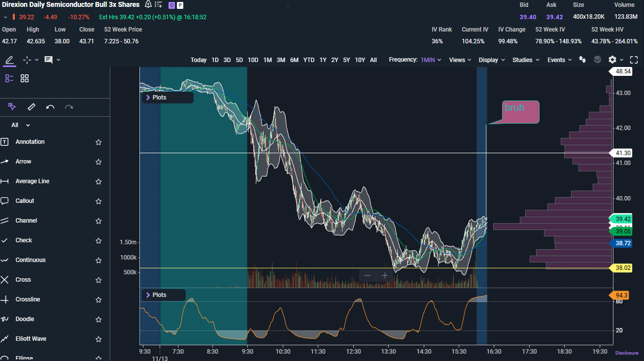Favorite the Channel tool star
This screenshot has width=644, height=361.
pos(99,221)
